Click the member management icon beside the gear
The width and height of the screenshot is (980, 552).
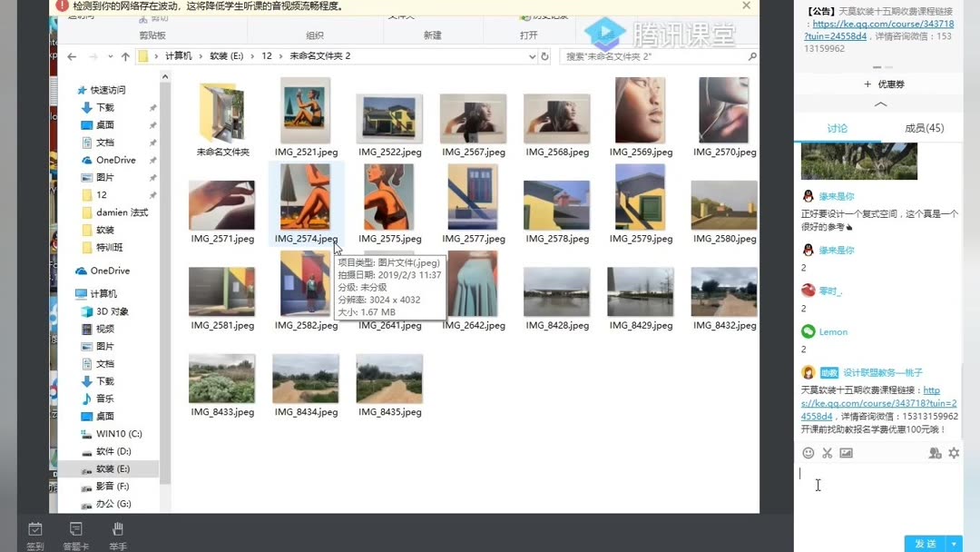tap(936, 454)
